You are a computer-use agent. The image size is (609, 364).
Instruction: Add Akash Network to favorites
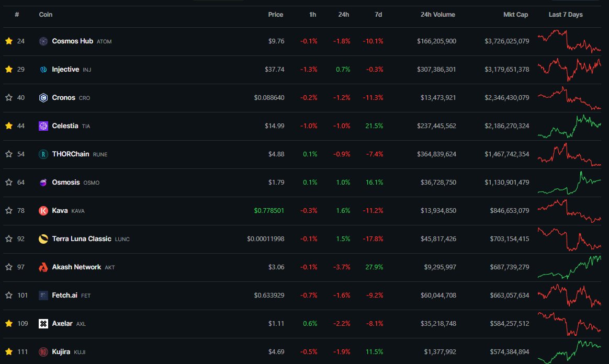(x=8, y=267)
